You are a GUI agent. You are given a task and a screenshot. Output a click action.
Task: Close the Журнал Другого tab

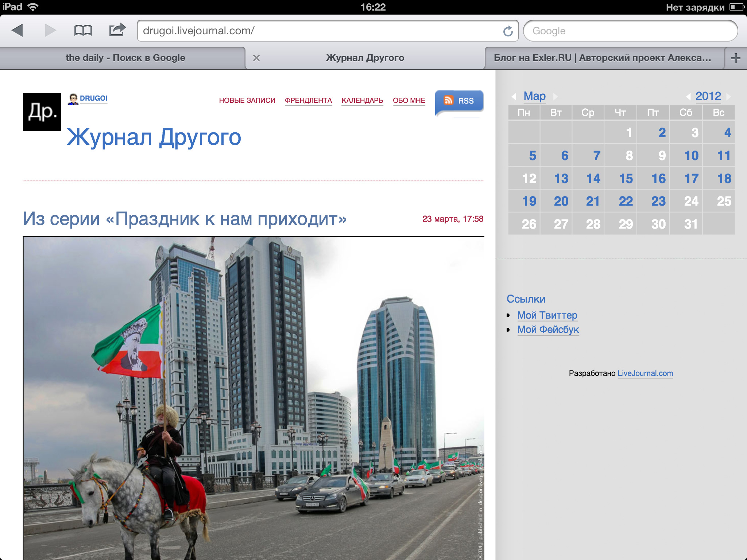coord(256,58)
